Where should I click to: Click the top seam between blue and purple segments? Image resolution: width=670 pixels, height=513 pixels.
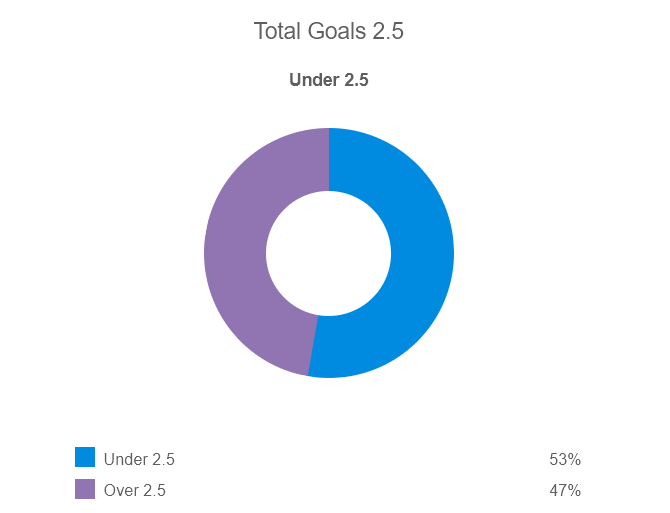329,159
